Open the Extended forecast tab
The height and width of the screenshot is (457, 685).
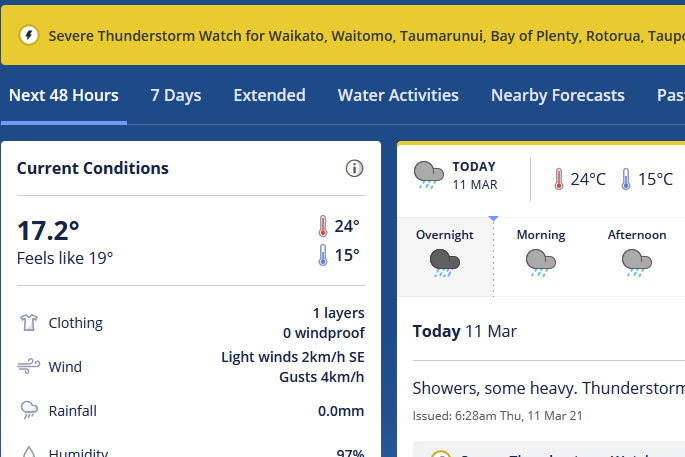click(269, 96)
